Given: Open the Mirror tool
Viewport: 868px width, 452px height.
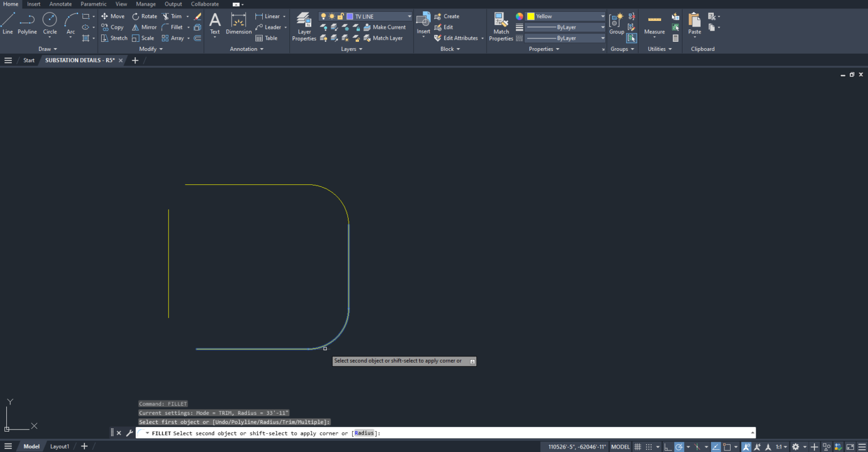Looking at the screenshot, I should (145, 27).
